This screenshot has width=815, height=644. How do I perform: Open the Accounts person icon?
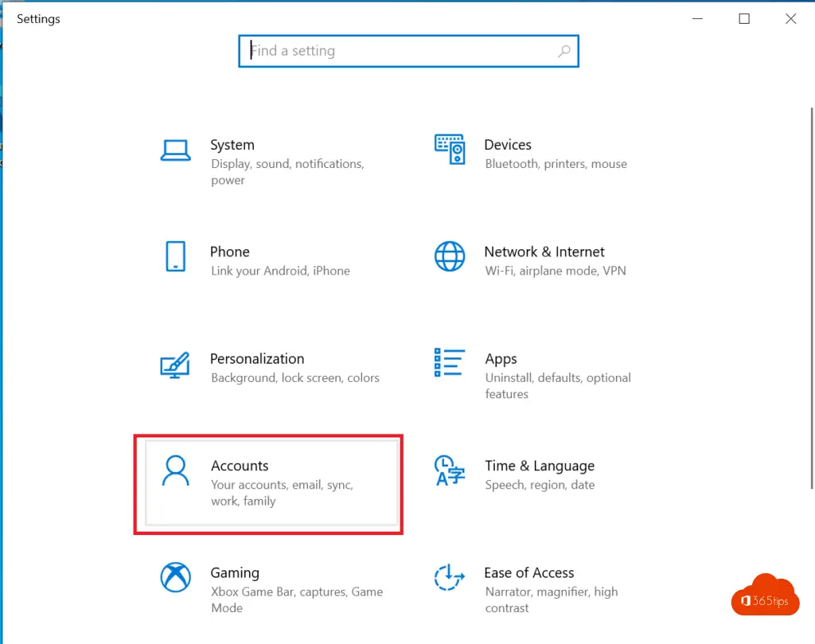[175, 471]
